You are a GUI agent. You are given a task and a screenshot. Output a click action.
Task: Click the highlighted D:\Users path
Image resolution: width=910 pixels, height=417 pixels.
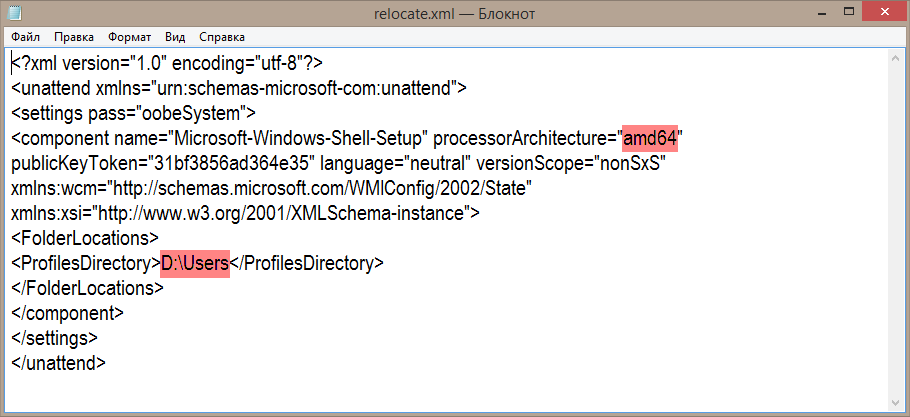coord(195,263)
